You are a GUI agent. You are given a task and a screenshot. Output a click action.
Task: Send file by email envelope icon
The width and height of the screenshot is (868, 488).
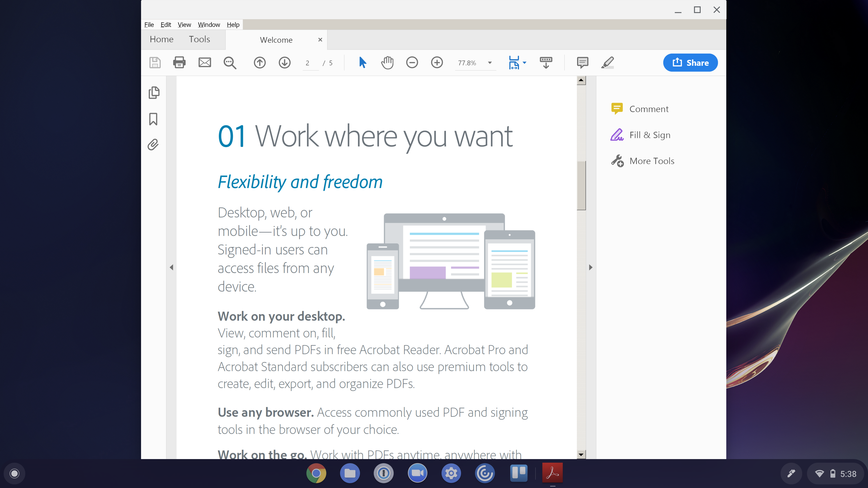205,63
